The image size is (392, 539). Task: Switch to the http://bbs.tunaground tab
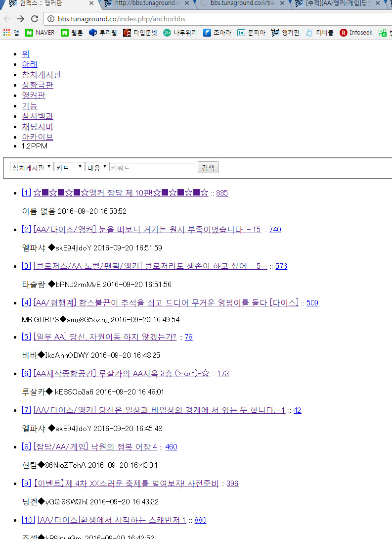point(146,3)
